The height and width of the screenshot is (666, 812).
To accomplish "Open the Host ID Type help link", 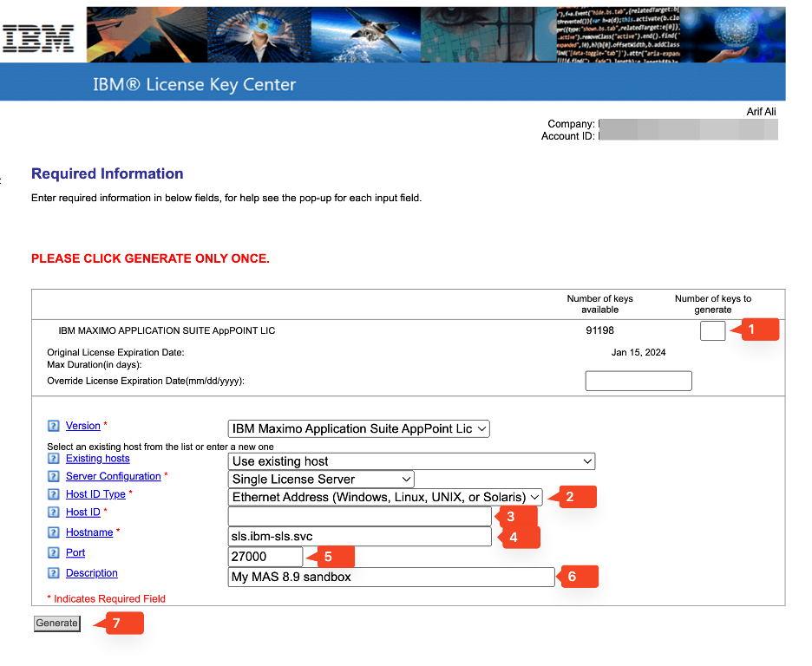I will click(95, 494).
